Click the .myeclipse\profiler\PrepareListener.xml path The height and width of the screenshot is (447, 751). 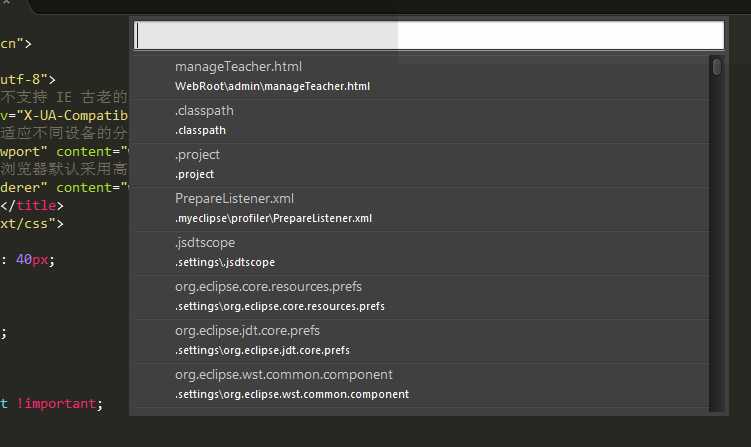click(x=273, y=218)
